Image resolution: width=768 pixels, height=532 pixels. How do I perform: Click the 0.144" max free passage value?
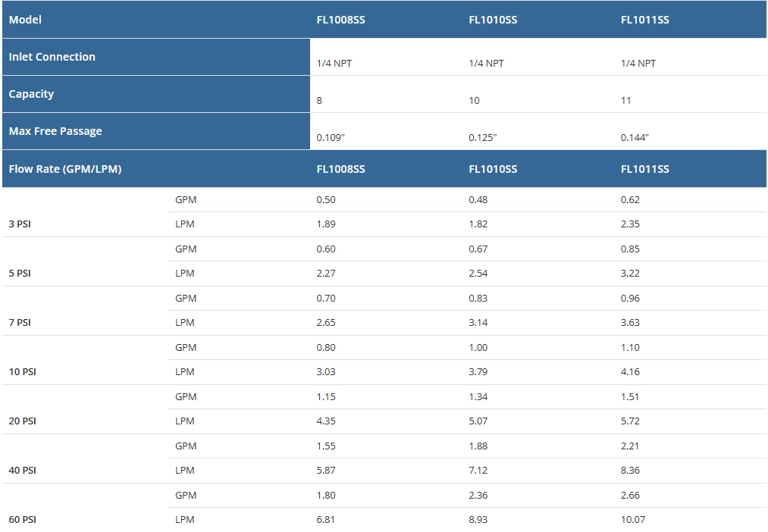635,137
